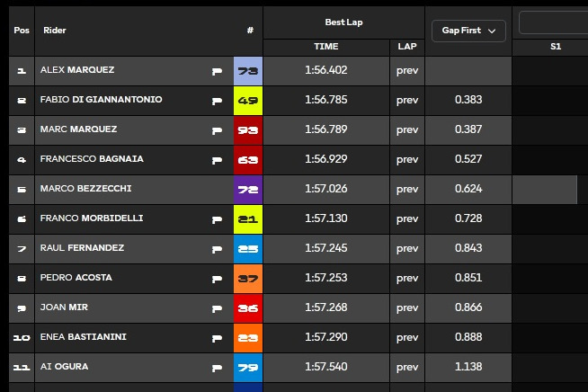Viewport: 588px width, 392px height.
Task: Click Alex Marquez best lap time 1:56.402
Action: click(326, 70)
